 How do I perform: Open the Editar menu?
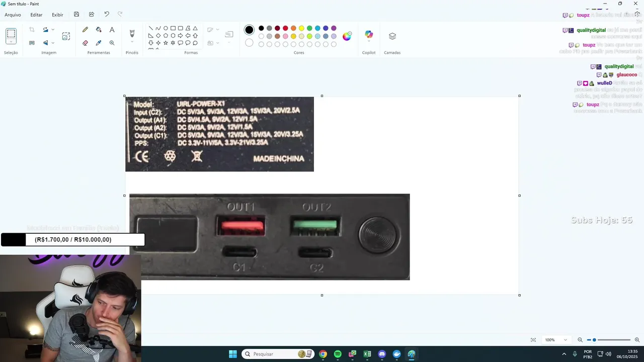pos(36,15)
